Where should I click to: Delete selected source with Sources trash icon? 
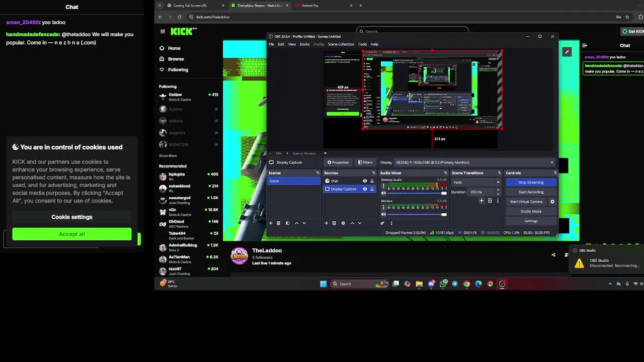click(334, 223)
